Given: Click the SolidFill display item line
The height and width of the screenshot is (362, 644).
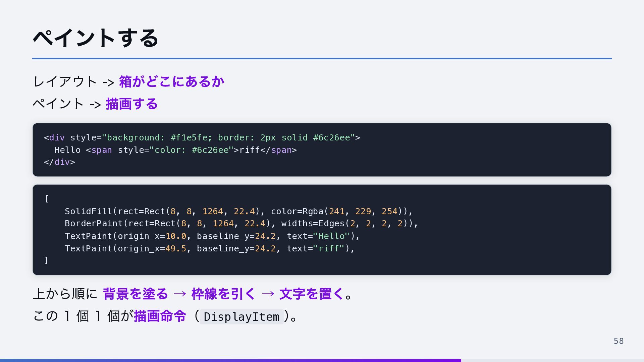Looking at the screenshot, I should (238, 211).
